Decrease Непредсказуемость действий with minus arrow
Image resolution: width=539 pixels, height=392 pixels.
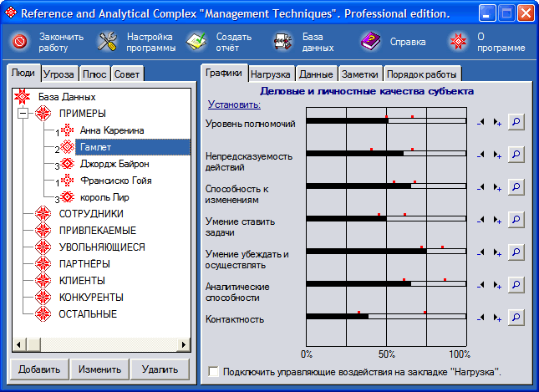(481, 155)
